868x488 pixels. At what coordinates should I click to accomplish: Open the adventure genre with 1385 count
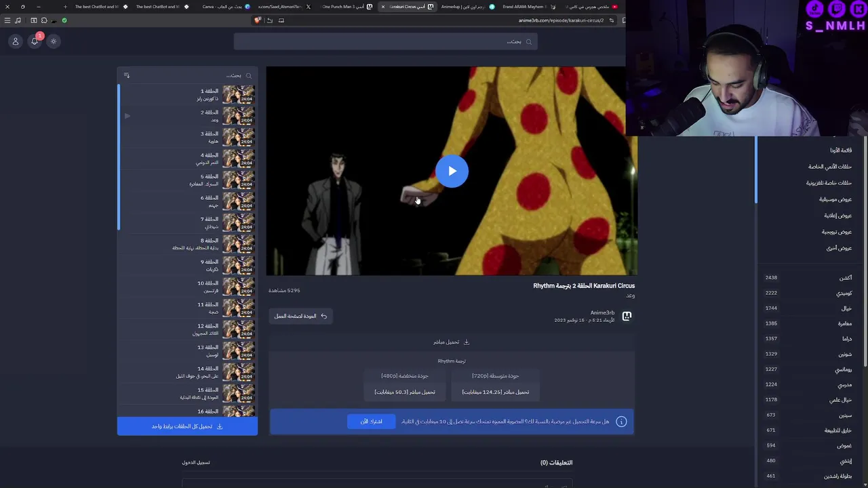808,323
